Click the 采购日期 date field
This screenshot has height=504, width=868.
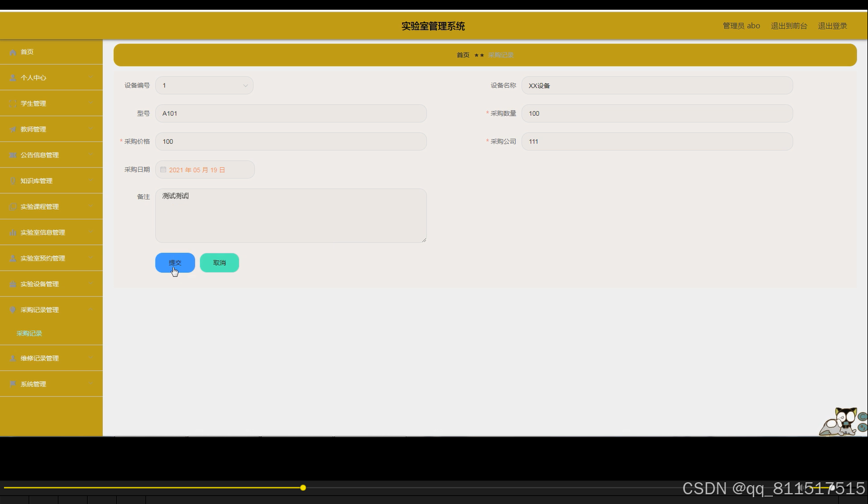205,170
